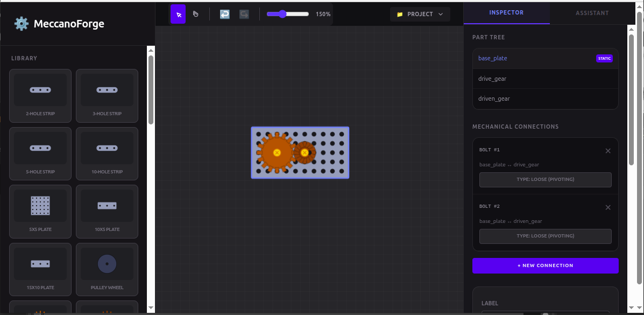Select driven_gear in the part tree

coord(546,99)
